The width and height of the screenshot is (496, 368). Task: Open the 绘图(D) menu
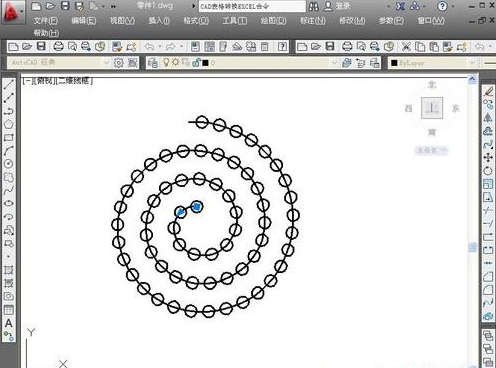click(x=273, y=21)
